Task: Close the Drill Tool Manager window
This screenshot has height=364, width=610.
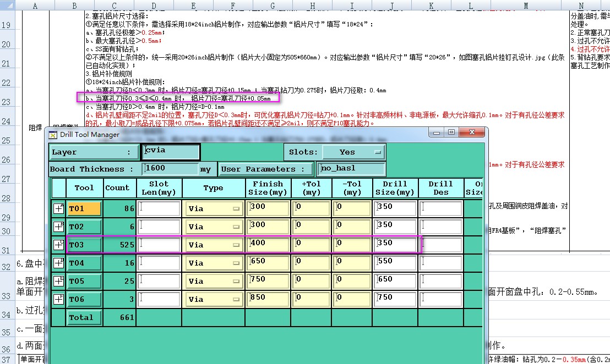Action: click(472, 132)
